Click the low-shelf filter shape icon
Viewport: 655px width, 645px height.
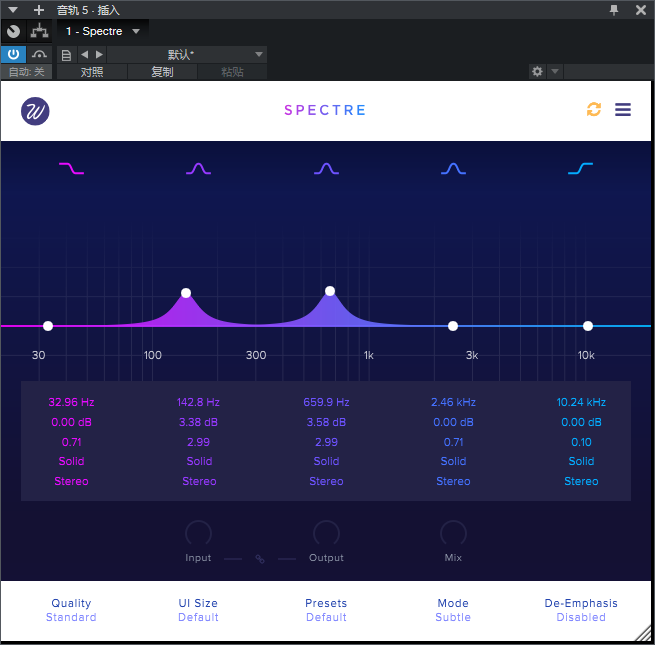pyautogui.click(x=71, y=168)
